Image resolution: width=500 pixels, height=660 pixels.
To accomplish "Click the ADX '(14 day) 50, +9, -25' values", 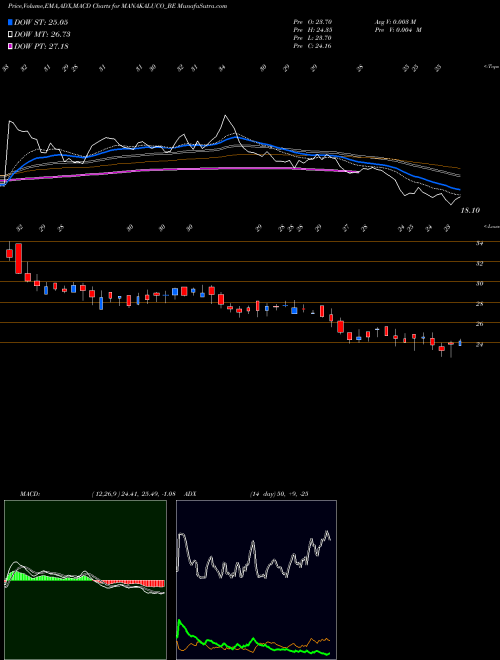I will pyautogui.click(x=279, y=494).
